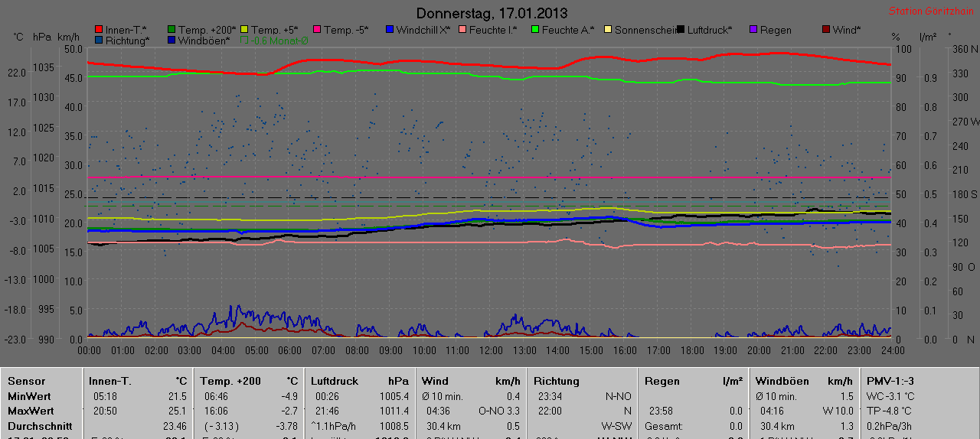Image resolution: width=980 pixels, height=439 pixels.
Task: Click the Luftdruck column header
Action: [335, 381]
